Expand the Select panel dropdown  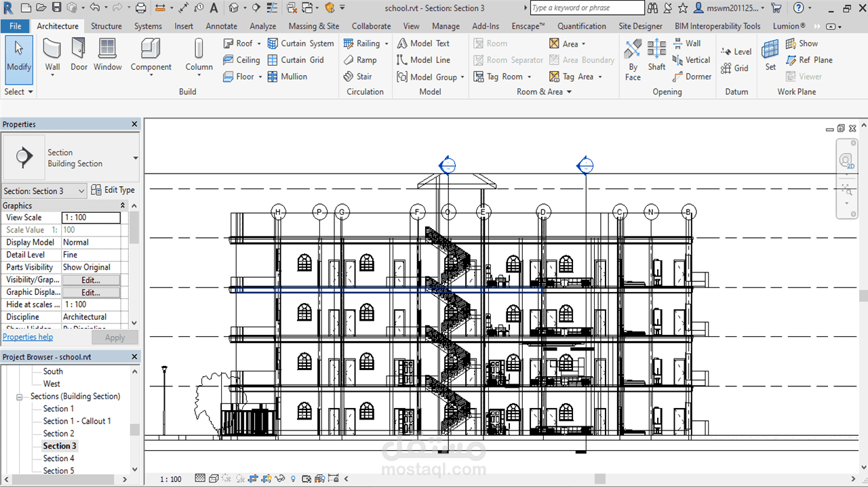point(31,91)
